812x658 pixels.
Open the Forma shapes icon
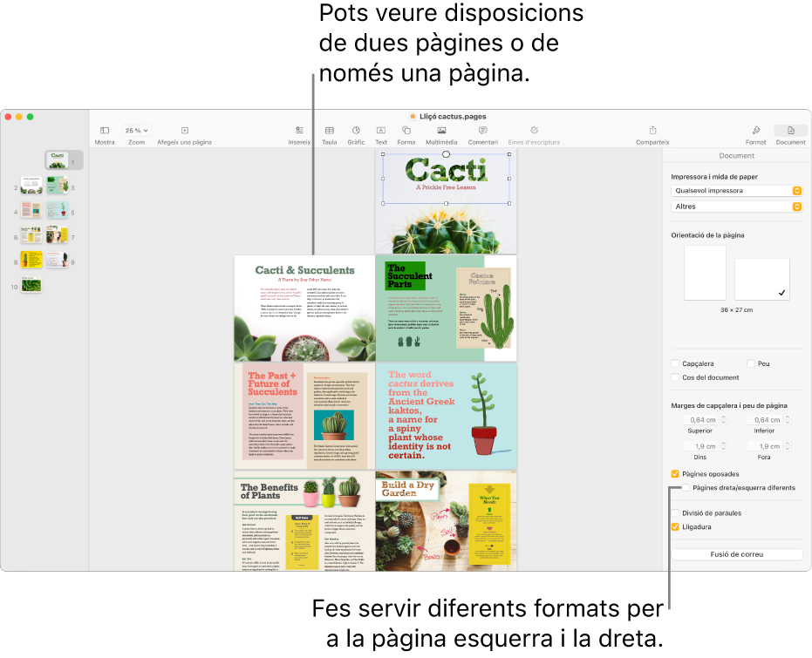coord(406,131)
